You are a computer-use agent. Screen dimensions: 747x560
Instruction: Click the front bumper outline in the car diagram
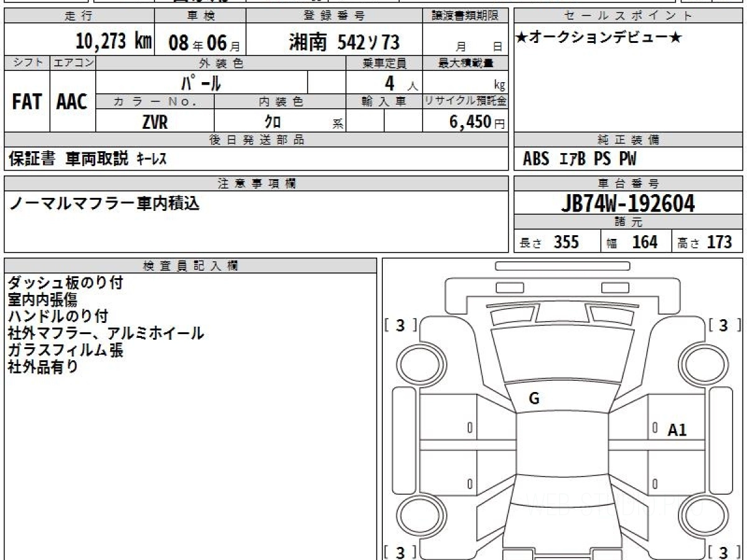[563, 266]
